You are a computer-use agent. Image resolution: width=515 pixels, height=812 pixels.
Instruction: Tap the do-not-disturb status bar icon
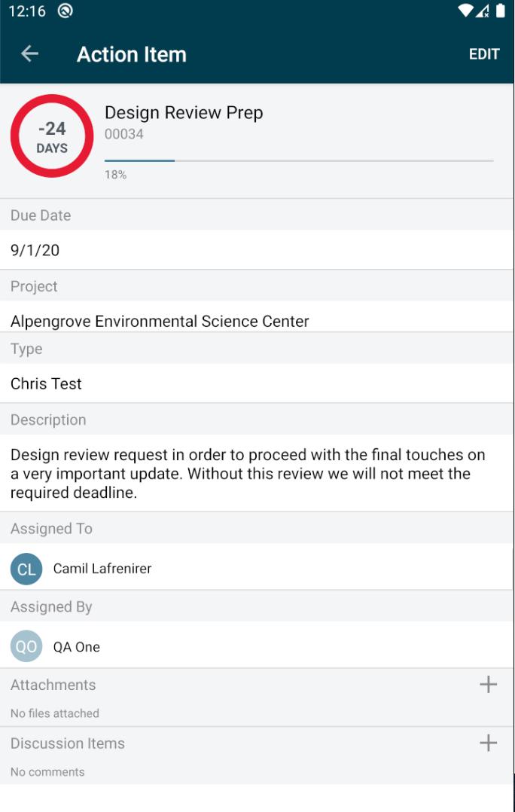[65, 11]
